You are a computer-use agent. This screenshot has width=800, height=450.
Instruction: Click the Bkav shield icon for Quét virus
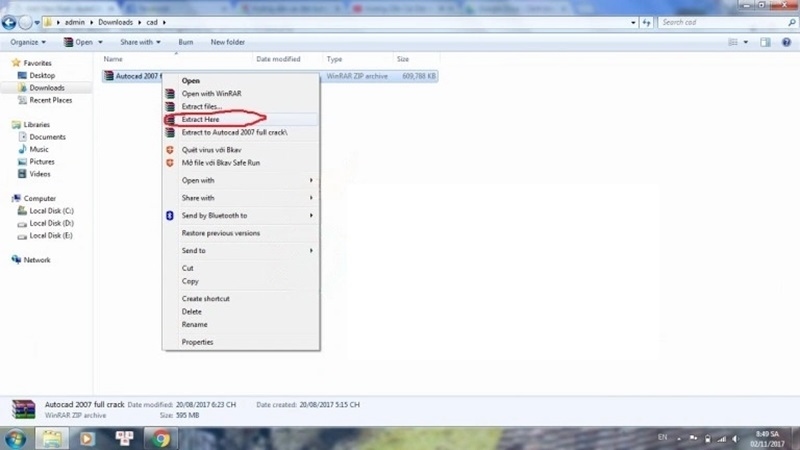click(170, 149)
